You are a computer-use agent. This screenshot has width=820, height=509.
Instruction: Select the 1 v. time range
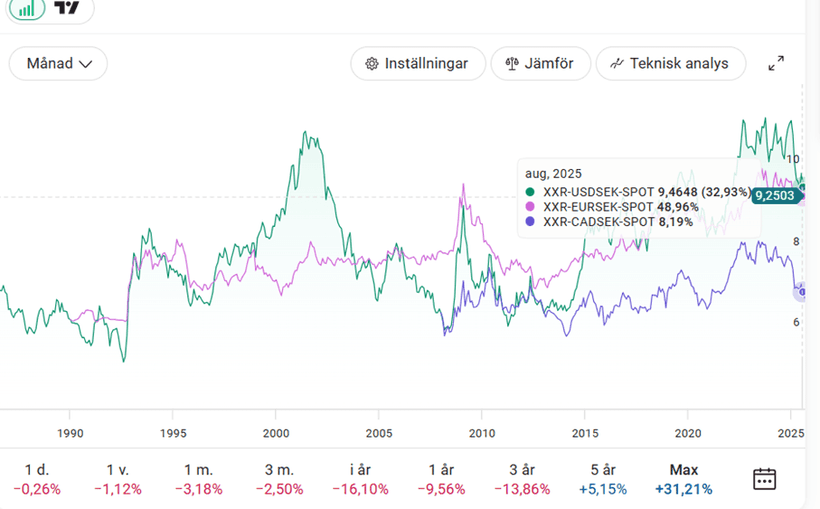119,479
